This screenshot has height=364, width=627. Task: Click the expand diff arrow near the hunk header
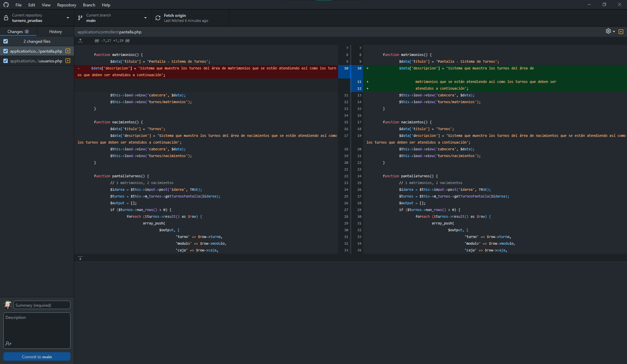[80, 40]
